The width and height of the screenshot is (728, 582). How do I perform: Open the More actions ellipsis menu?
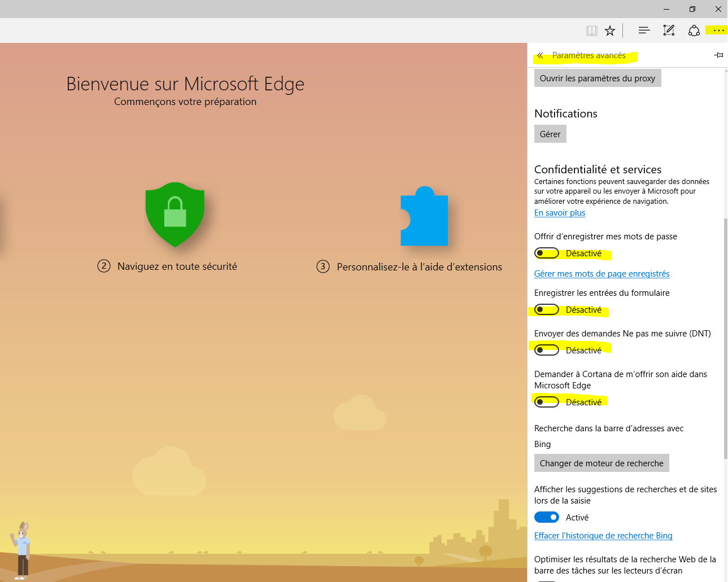pyautogui.click(x=718, y=30)
